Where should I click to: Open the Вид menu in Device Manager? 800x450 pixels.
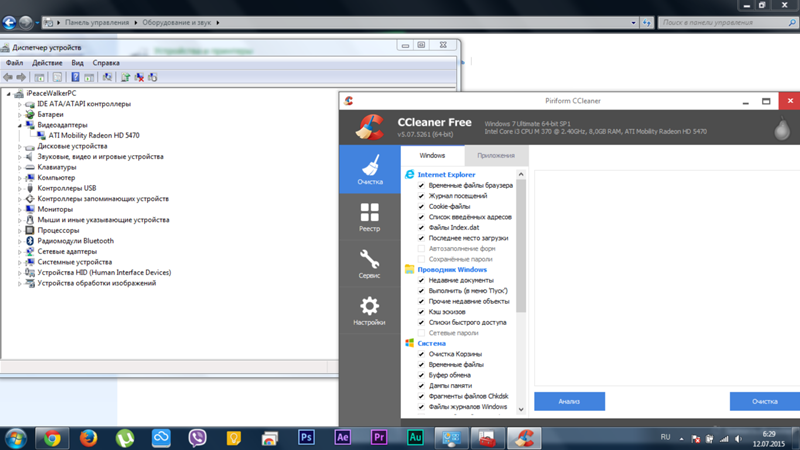77,63
